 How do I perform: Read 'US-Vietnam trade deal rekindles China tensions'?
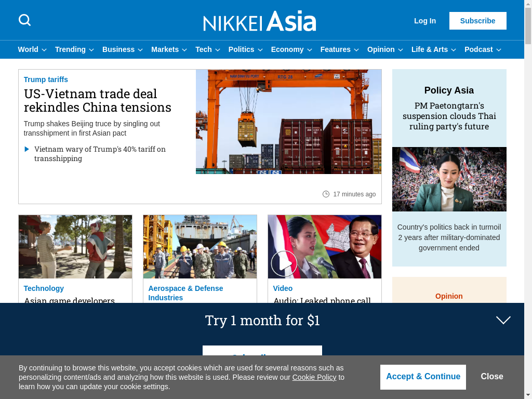[x=97, y=100]
